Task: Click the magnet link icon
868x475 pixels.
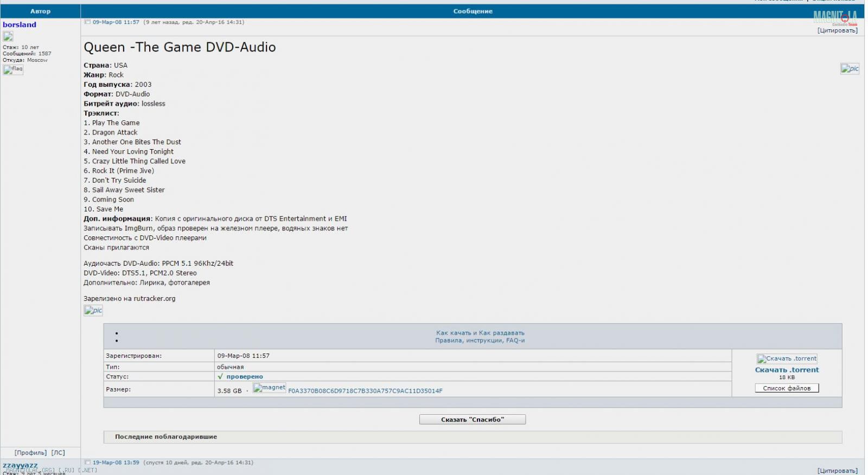Action: coord(269,388)
